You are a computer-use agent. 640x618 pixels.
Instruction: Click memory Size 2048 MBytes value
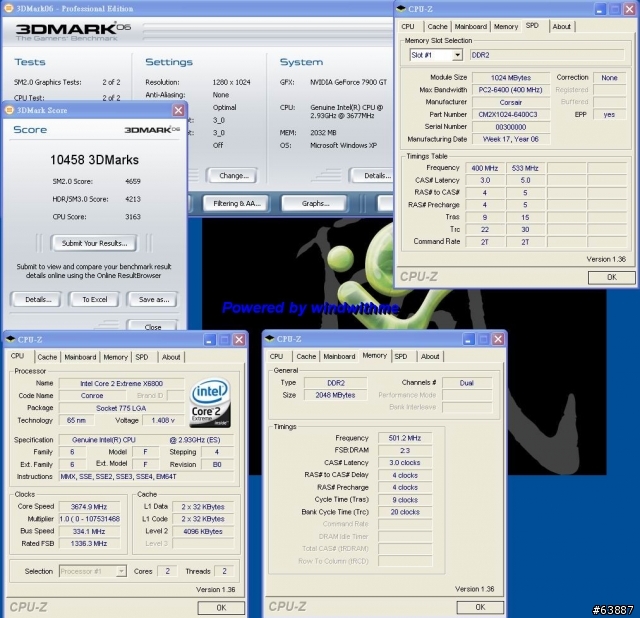click(x=335, y=395)
